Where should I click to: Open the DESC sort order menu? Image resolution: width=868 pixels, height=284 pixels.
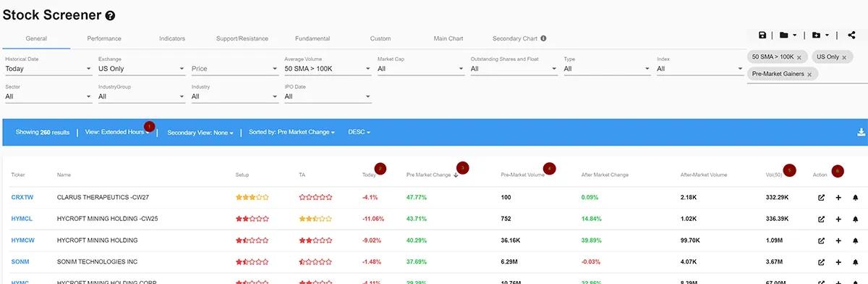(359, 133)
